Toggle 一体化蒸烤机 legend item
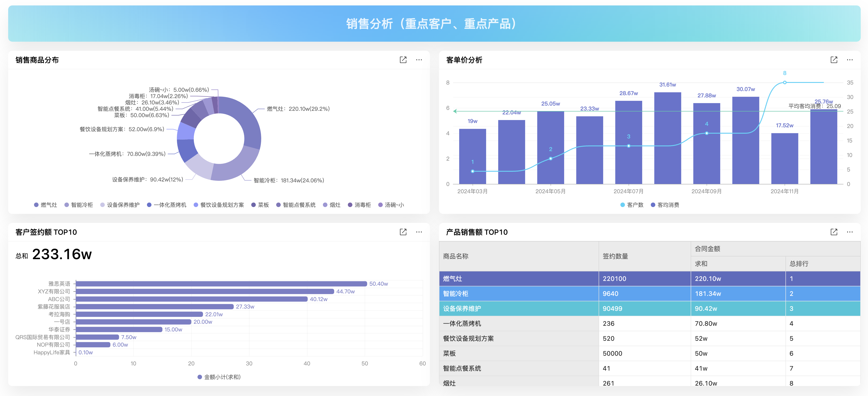The width and height of the screenshot is (868, 396). click(166, 205)
